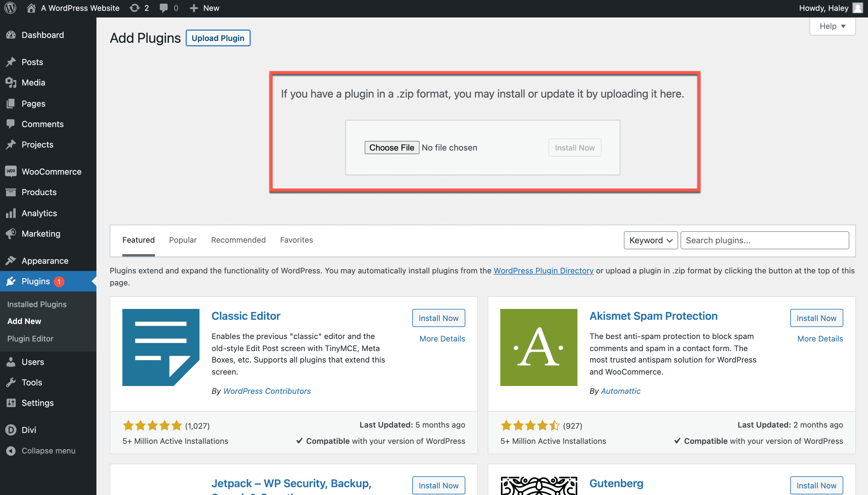Open the site home icon
Screen dimensions: 868x495
pyautogui.click(x=31, y=8)
